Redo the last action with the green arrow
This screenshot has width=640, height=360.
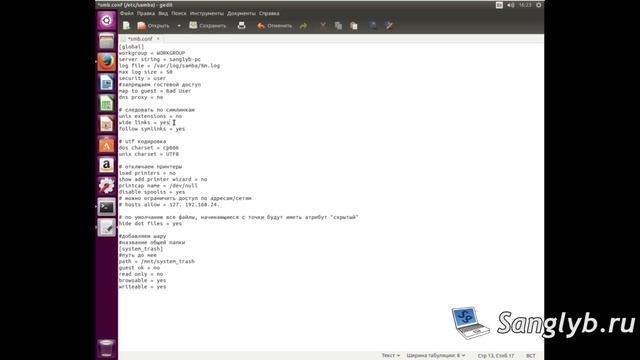click(x=303, y=26)
